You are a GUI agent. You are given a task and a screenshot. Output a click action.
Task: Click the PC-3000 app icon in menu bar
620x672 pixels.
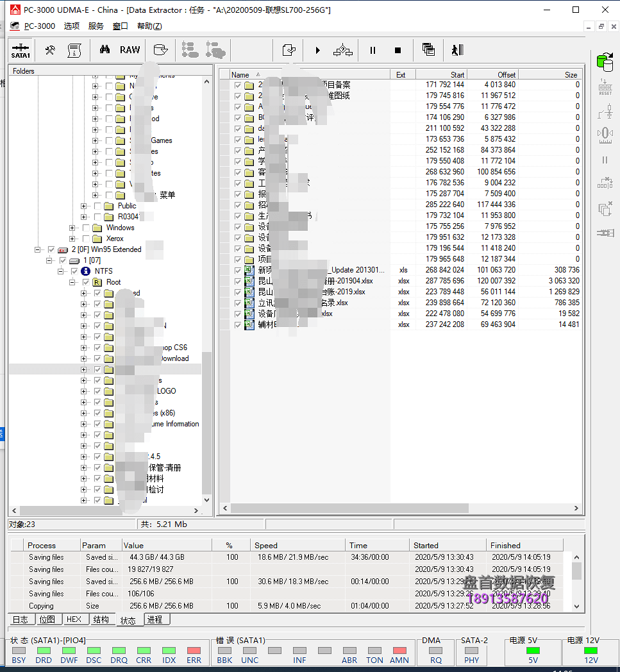click(15, 26)
